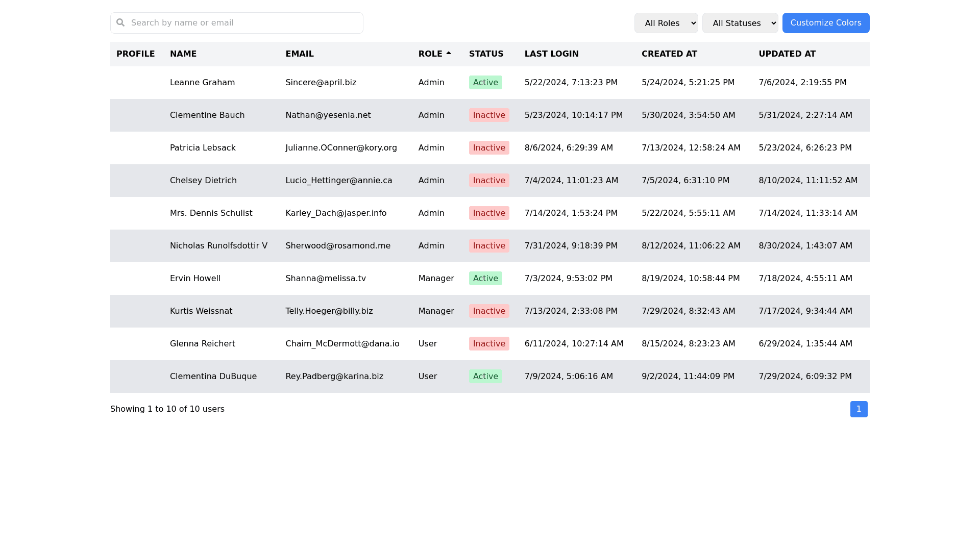Sort by the Updated At column header
Image resolution: width=980 pixels, height=551 pixels.
point(787,54)
